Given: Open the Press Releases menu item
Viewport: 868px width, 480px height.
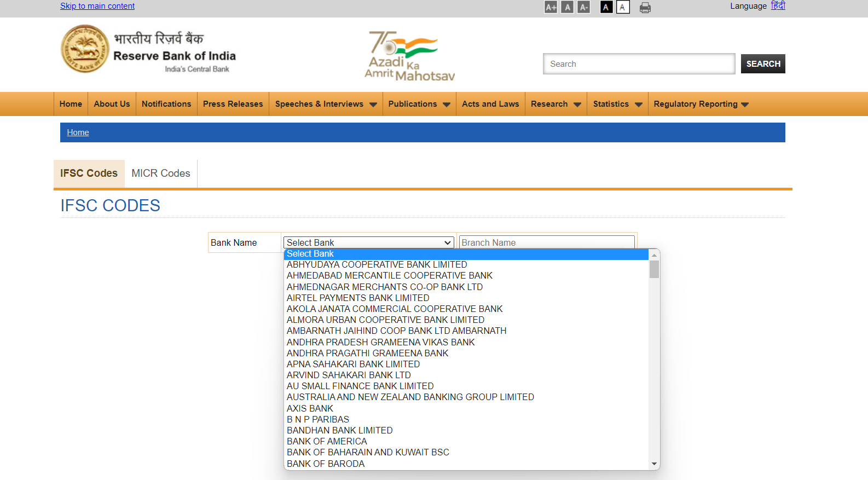Looking at the screenshot, I should 233,104.
